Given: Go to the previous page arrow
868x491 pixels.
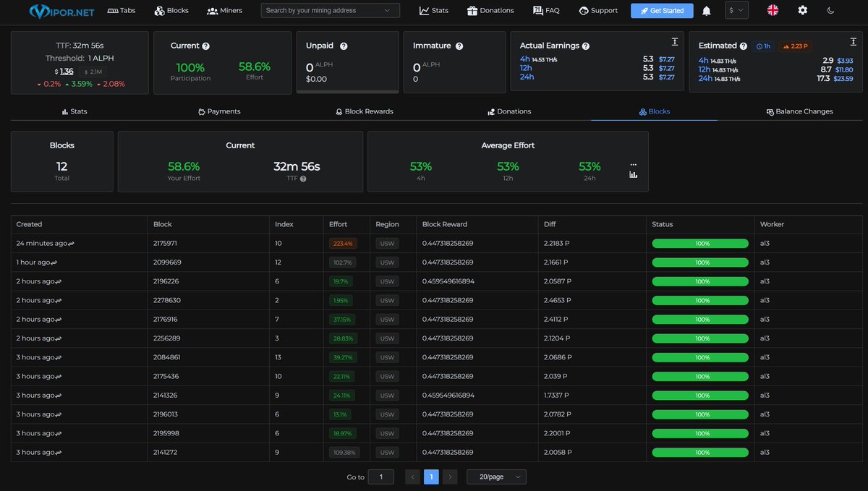Looking at the screenshot, I should tap(412, 477).
